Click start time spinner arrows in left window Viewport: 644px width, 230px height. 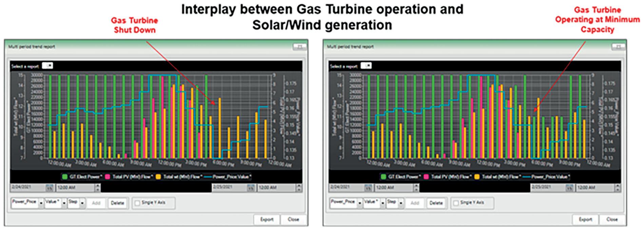tap(98, 188)
